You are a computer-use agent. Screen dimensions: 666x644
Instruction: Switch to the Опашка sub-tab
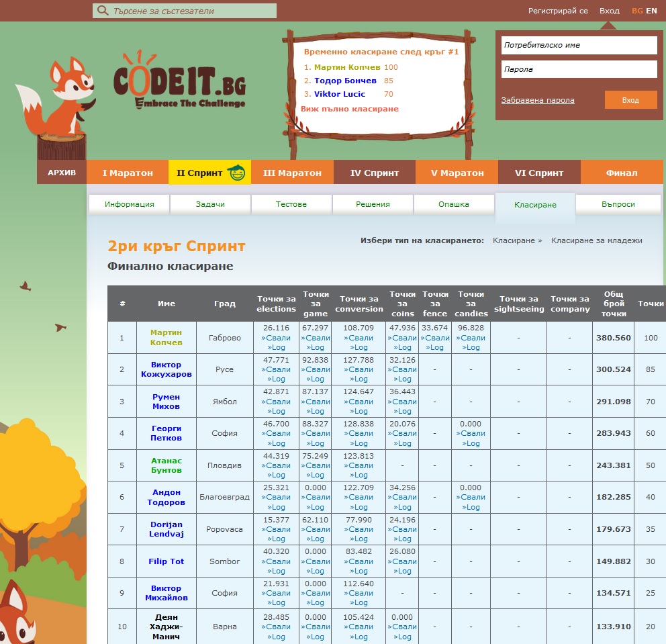tap(454, 204)
